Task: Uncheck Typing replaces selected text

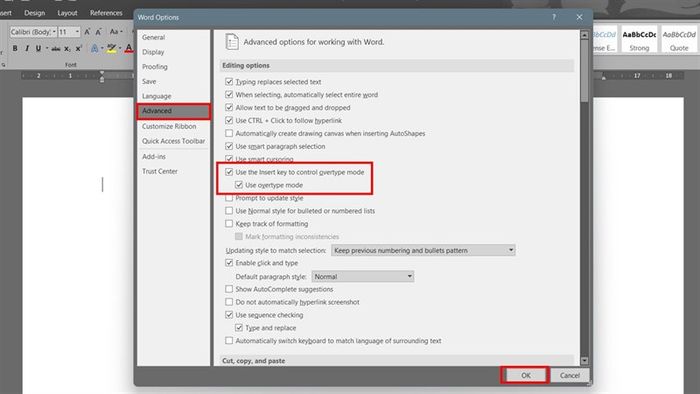Action: 229,82
